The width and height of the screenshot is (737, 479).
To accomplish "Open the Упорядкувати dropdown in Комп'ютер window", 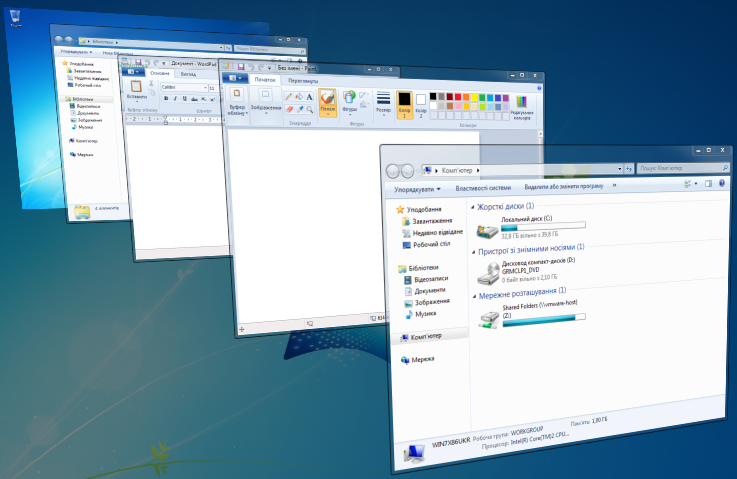I will click(x=417, y=189).
